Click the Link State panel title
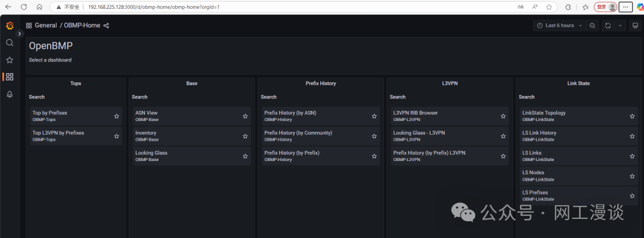644x238 pixels. (x=578, y=84)
